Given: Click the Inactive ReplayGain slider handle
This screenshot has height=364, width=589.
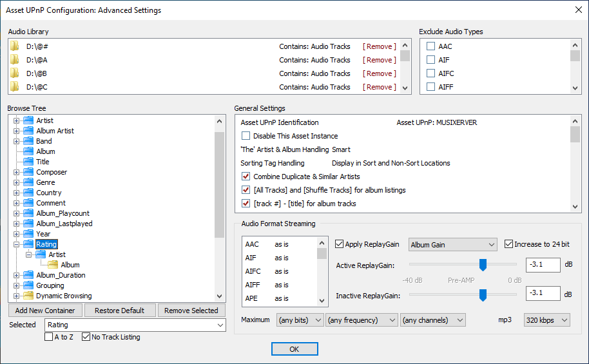Looking at the screenshot, I should click(x=483, y=295).
